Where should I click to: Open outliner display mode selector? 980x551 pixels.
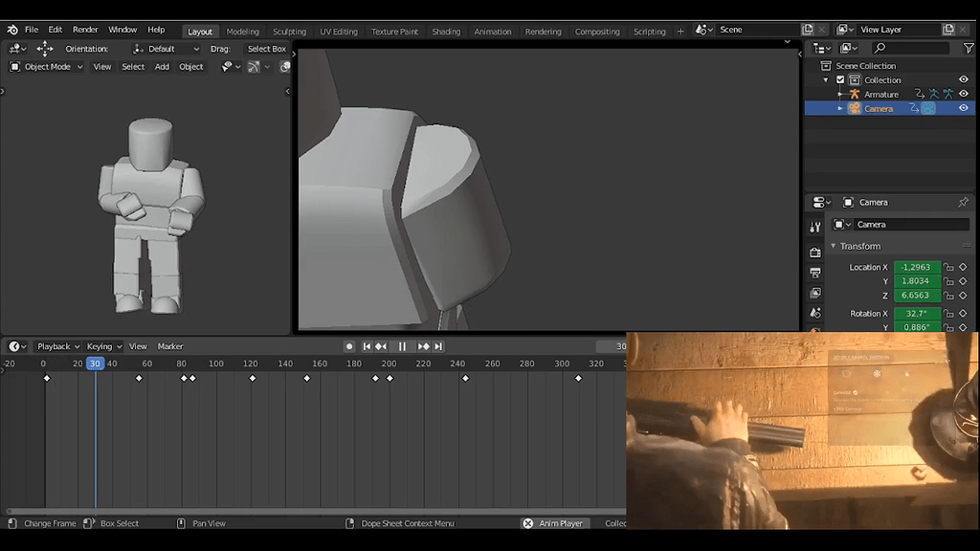(849, 48)
